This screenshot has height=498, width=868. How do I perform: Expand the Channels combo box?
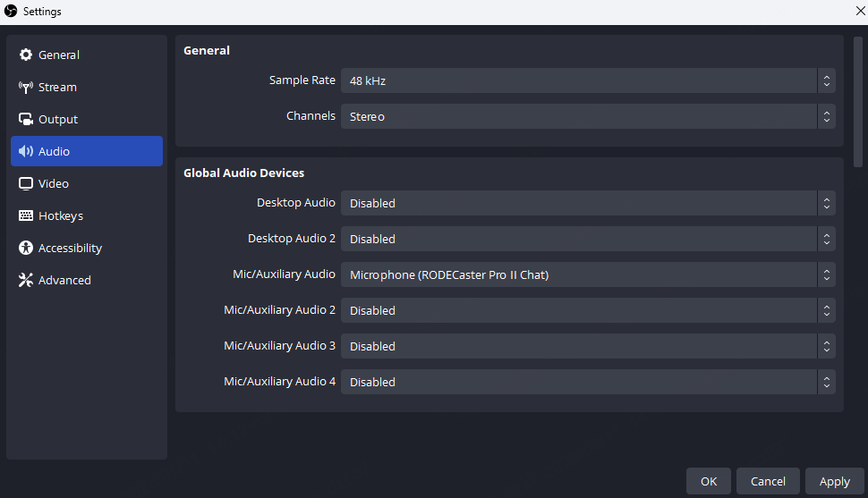[x=587, y=116]
